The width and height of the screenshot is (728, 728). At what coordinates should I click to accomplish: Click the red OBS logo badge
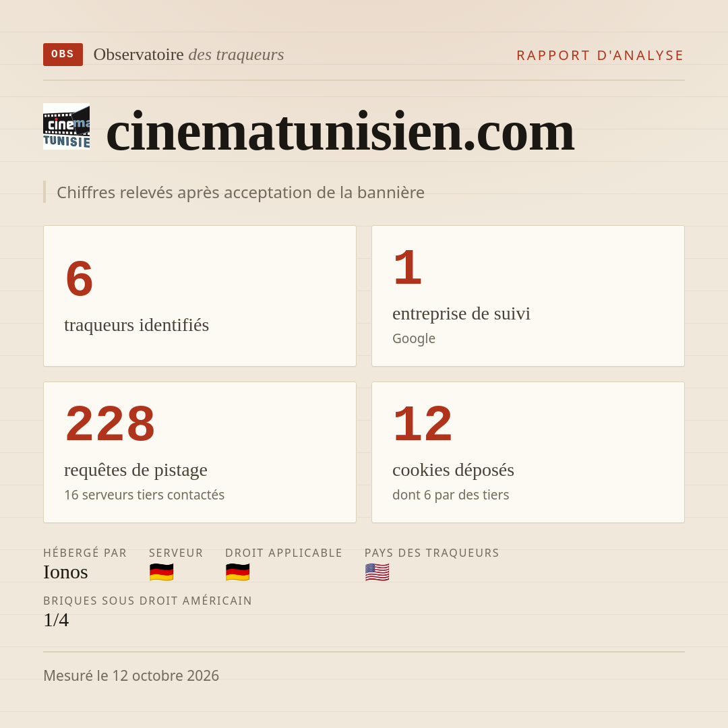[63, 55]
